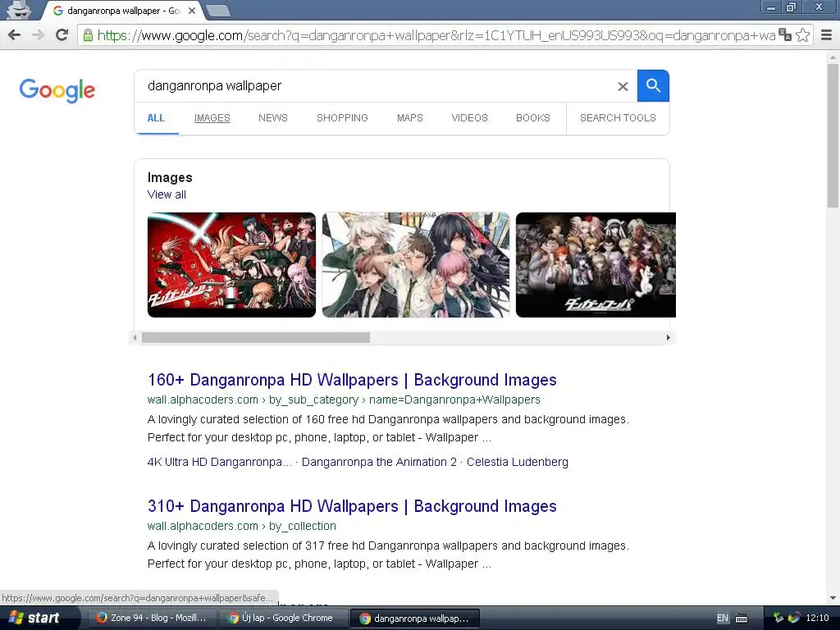Switch to the IMAGES tab
Image resolution: width=840 pixels, height=630 pixels.
(x=212, y=118)
